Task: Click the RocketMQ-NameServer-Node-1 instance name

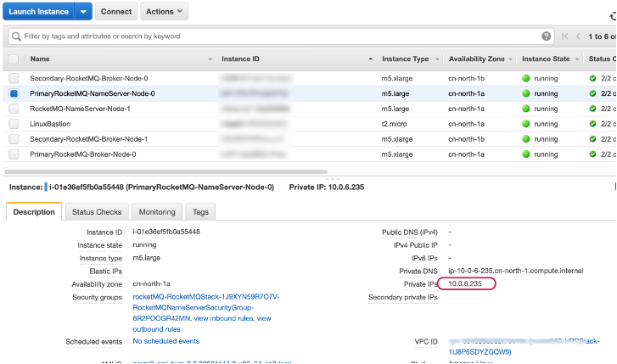Action: (x=80, y=109)
